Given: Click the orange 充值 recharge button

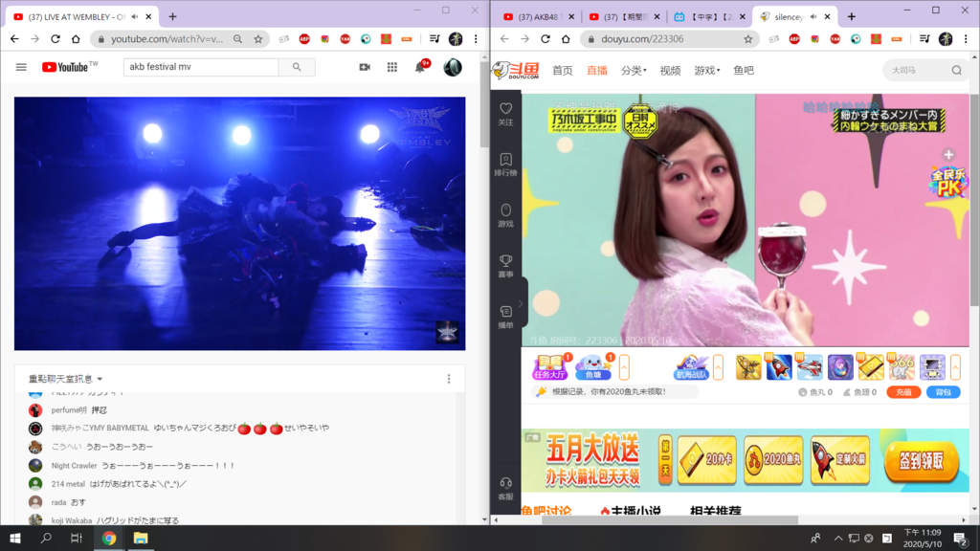Looking at the screenshot, I should [903, 392].
